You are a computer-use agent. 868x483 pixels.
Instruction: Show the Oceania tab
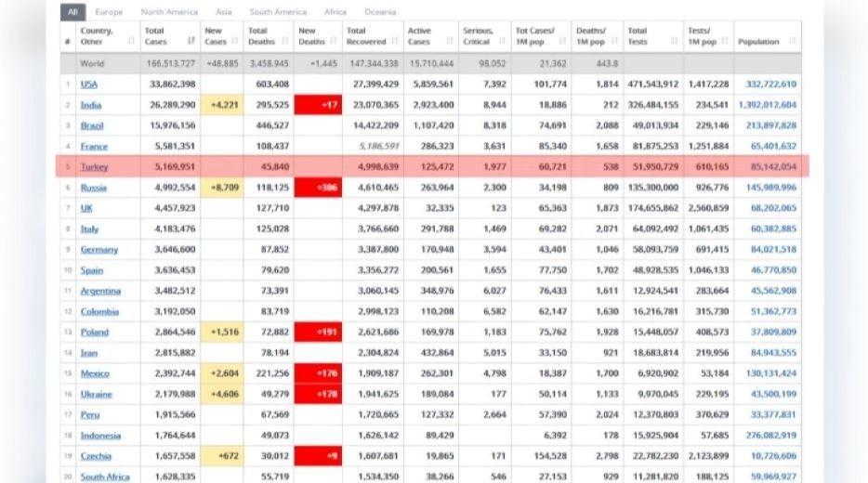[379, 12]
